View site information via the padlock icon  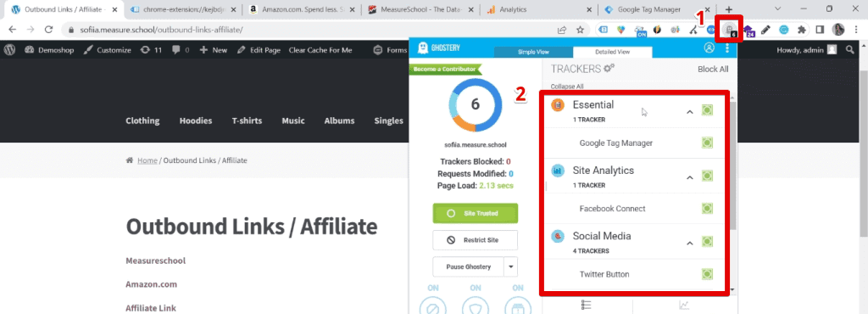coord(71,30)
